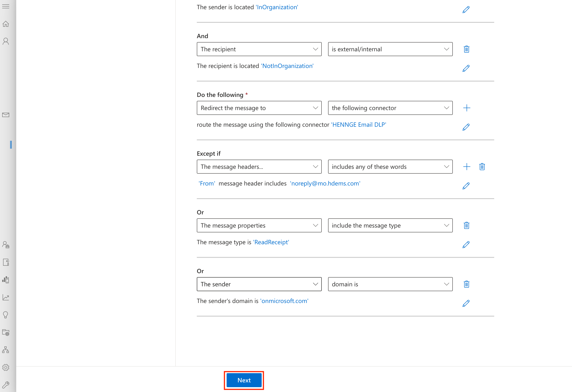Edit the ReadReceipt message type exception

point(466,244)
